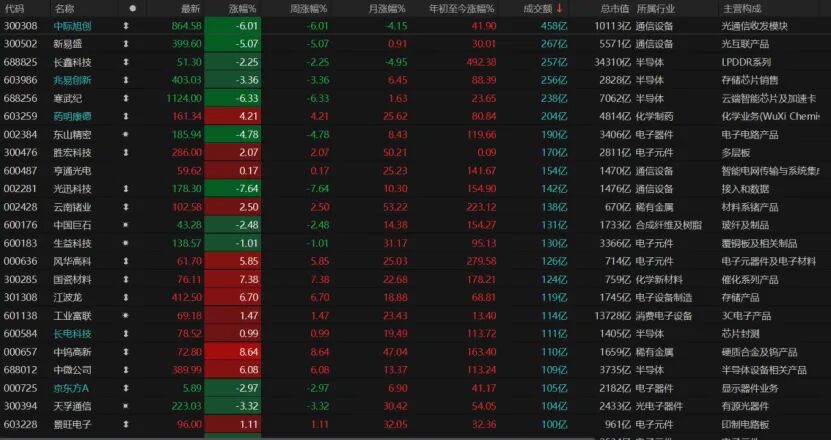Sort by 年初至今涨幅% column header
831x440 pixels.
click(x=461, y=8)
